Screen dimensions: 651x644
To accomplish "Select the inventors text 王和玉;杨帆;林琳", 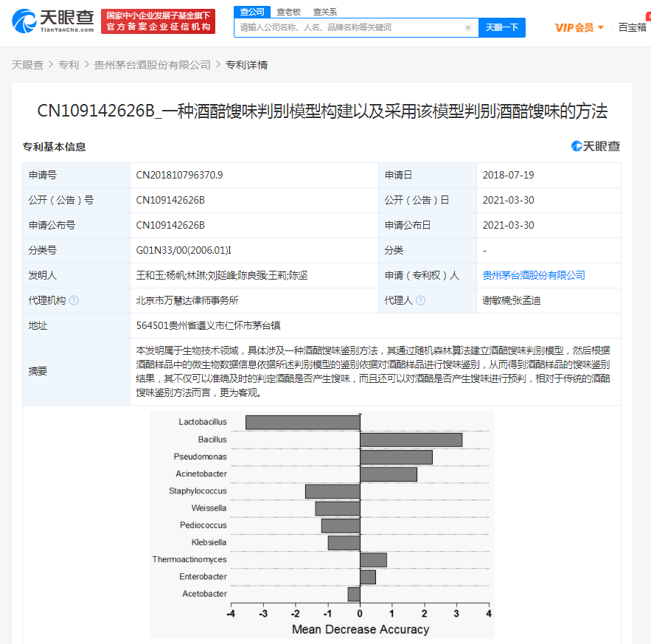I will 172,275.
